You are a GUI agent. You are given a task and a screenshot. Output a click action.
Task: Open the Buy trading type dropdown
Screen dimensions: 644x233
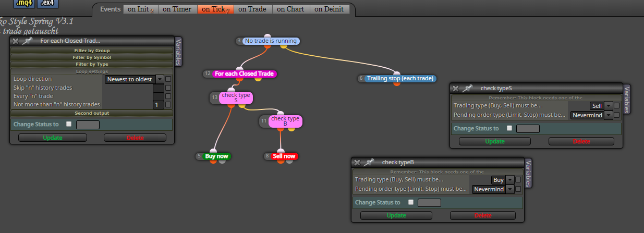[503, 180]
